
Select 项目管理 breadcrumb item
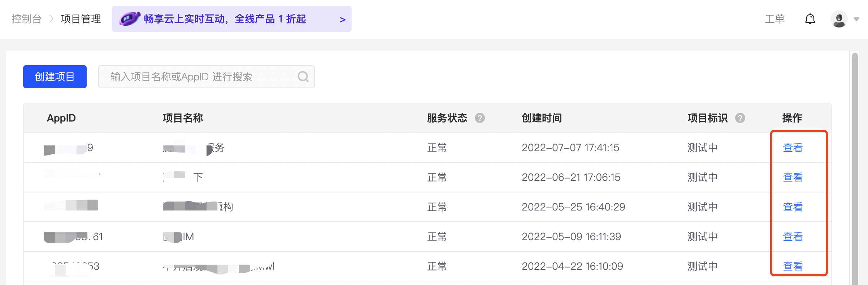click(81, 19)
